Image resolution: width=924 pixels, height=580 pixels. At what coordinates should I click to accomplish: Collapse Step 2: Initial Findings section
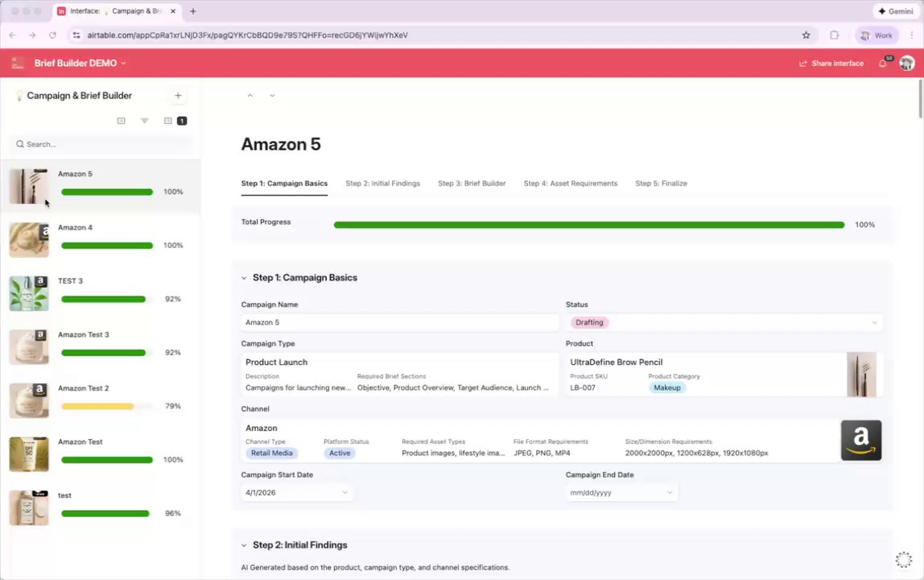[244, 545]
